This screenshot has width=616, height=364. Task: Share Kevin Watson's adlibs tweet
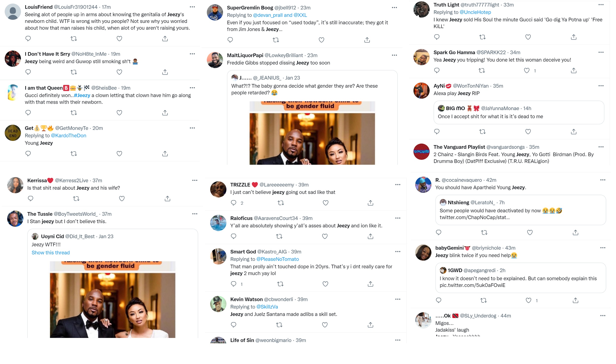coord(370,325)
